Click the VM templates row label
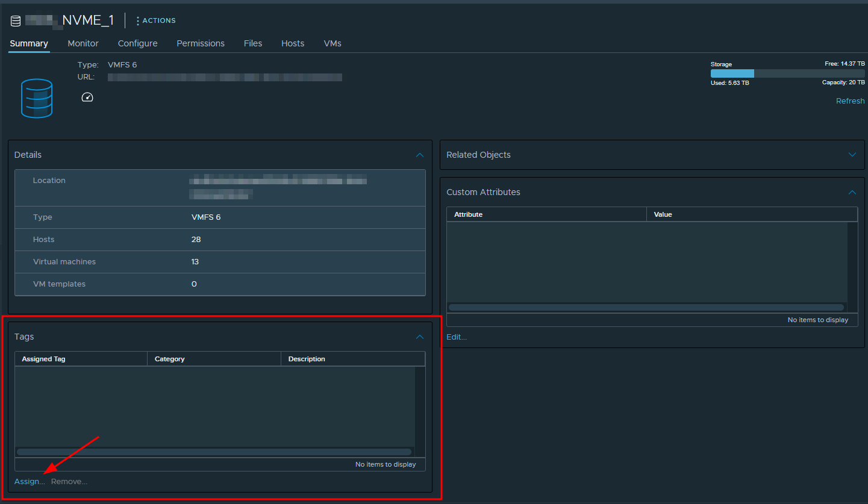 (59, 284)
